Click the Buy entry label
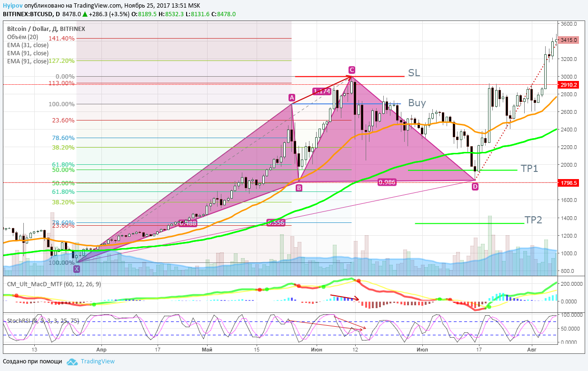588x371 pixels. click(417, 103)
